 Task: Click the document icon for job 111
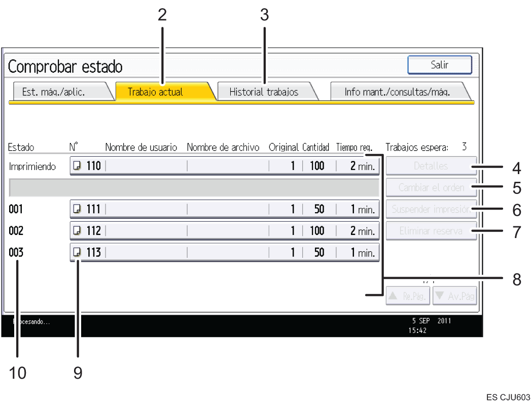pos(78,209)
